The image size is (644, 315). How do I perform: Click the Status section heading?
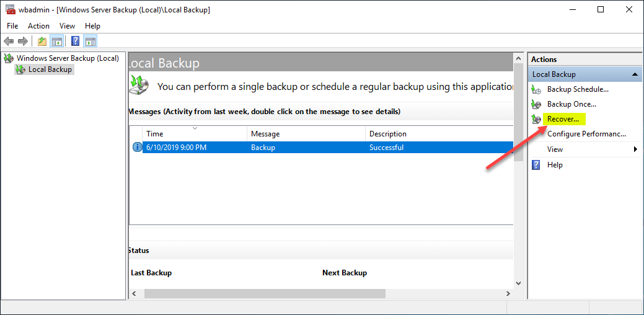[x=138, y=250]
